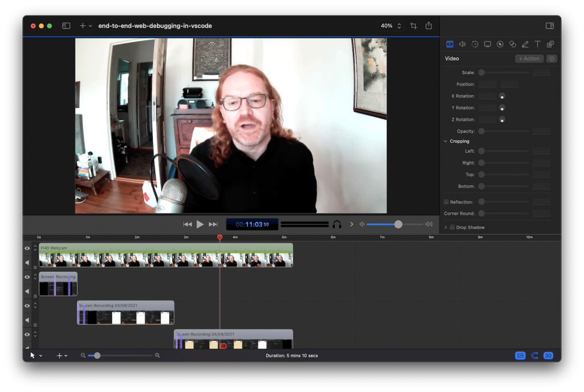Click the Y Rotation dial
Image resolution: width=584 pixels, height=392 pixels.
pos(502,108)
